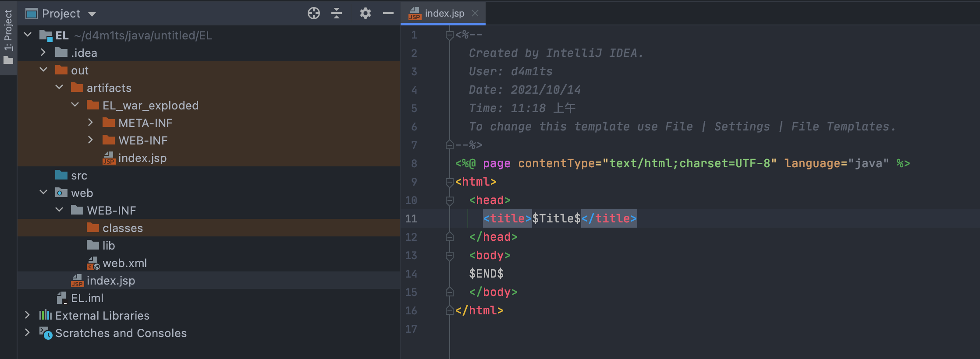980x359 pixels.
Task: Click the Scratches and Consoles icon
Action: pyautogui.click(x=46, y=333)
